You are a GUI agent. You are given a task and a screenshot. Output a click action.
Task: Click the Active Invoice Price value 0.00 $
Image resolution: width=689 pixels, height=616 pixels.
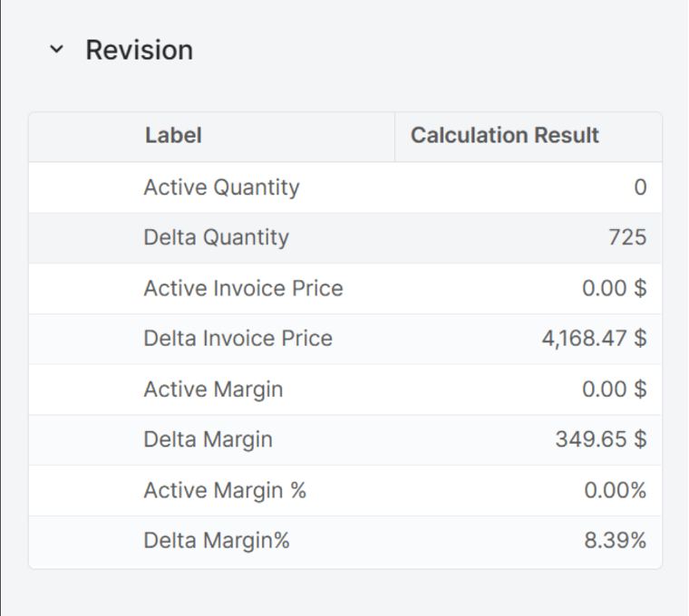pyautogui.click(x=614, y=288)
